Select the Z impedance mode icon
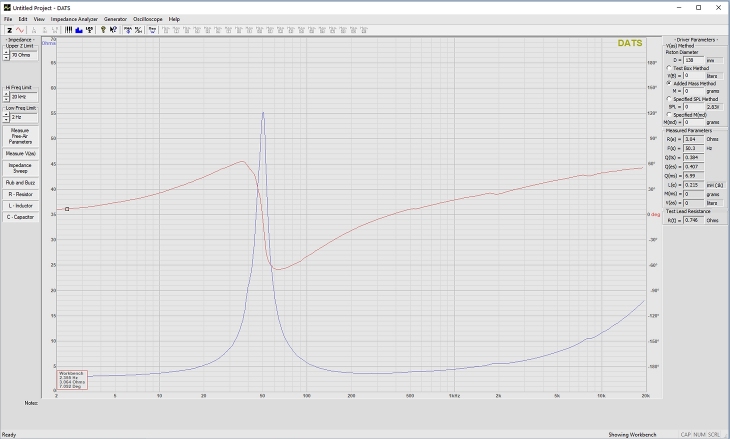730x439 pixels. click(8, 29)
